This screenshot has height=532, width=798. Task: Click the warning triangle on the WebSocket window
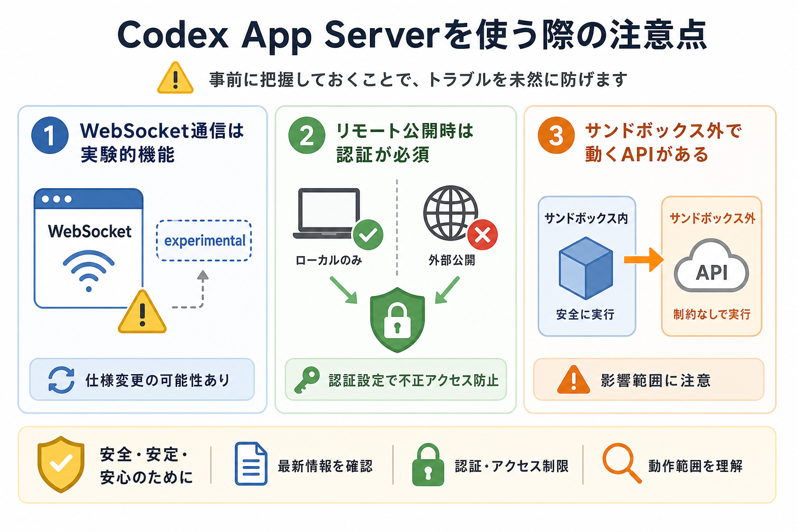point(142,312)
